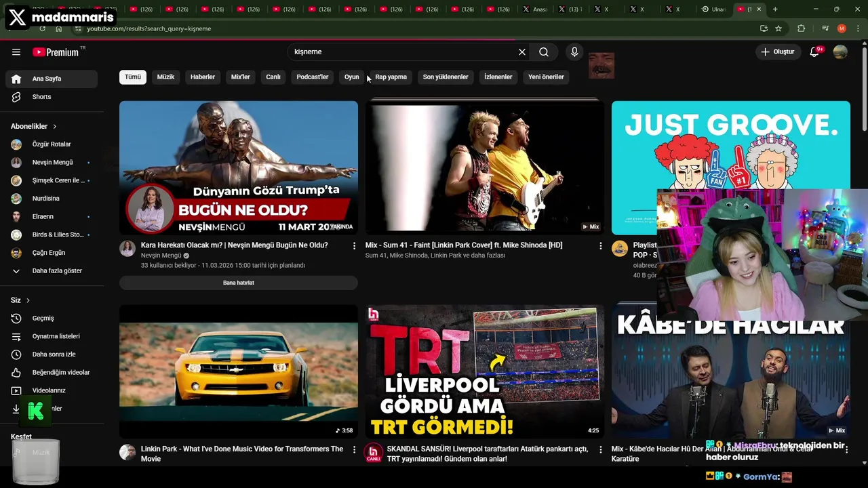Open options for Sum 41 mix

pyautogui.click(x=600, y=245)
